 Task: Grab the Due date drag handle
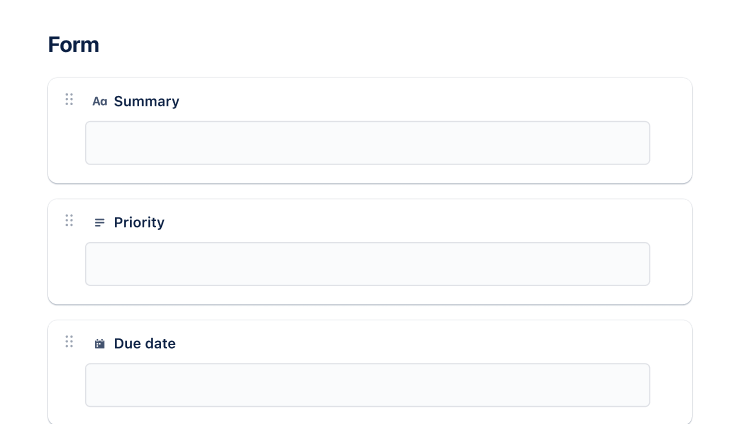pyautogui.click(x=69, y=341)
